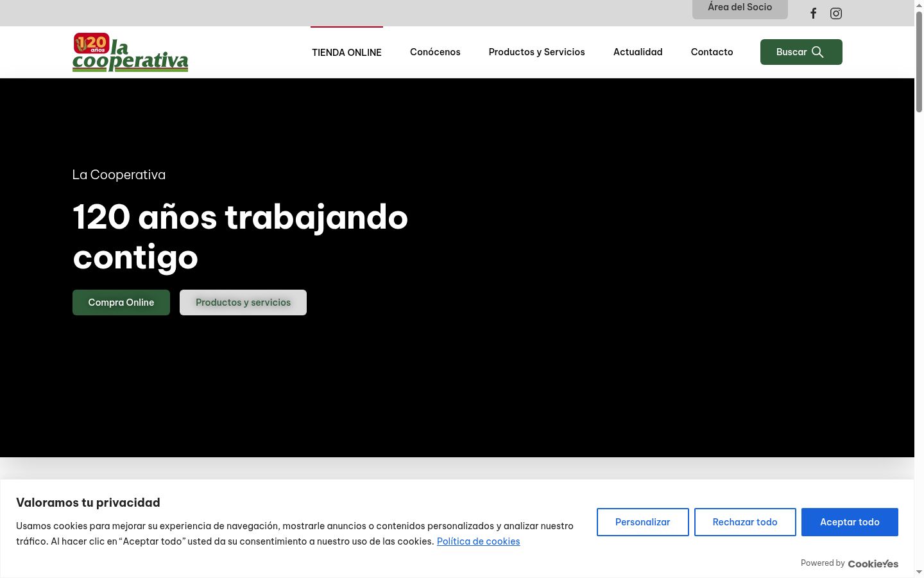
Task: Click the green Compra Online button
Action: (x=121, y=302)
